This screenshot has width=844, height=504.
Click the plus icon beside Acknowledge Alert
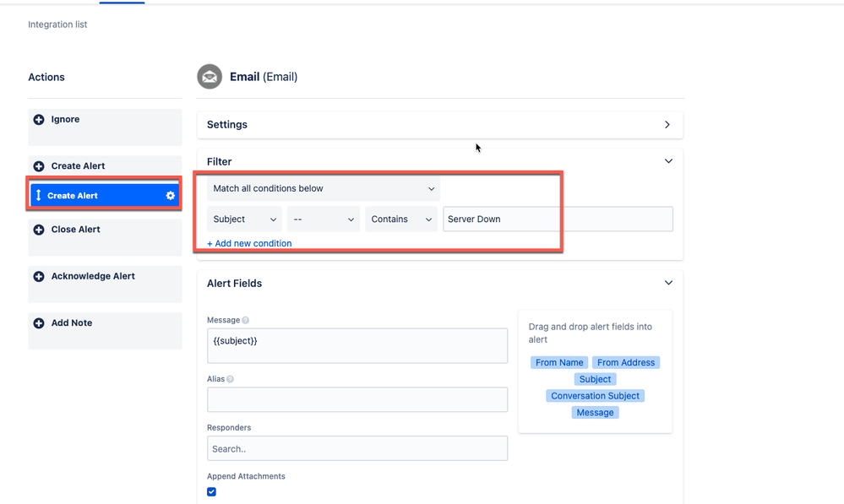[39, 276]
